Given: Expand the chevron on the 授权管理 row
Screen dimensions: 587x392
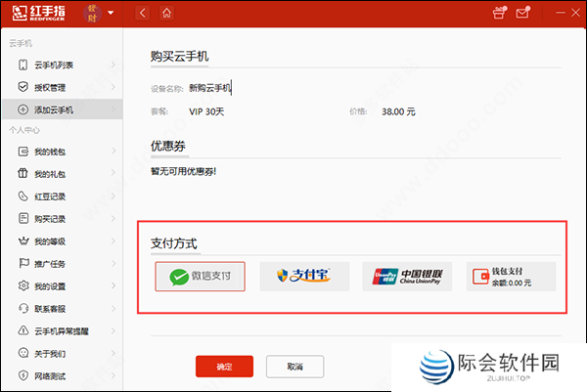Looking at the screenshot, I should click(113, 87).
